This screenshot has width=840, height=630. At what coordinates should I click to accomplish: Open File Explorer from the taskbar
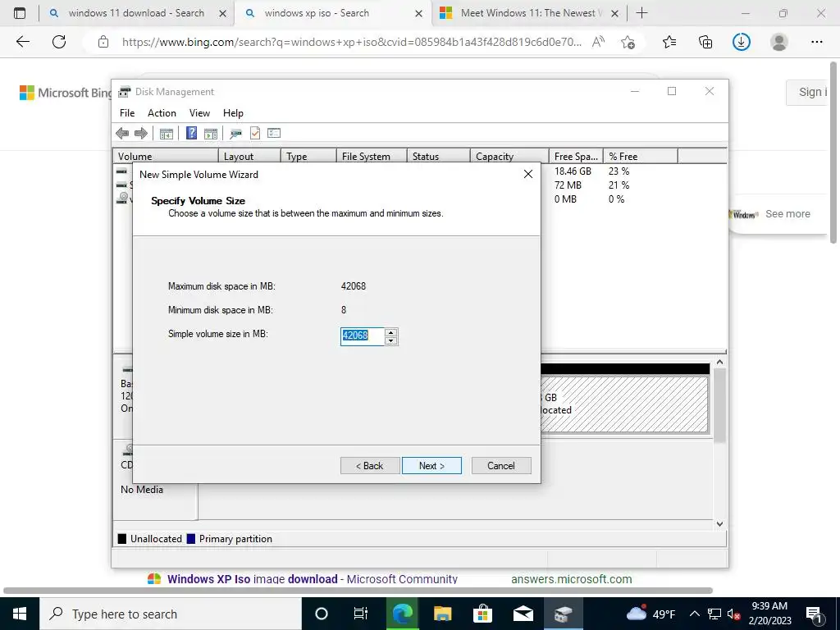pos(442,614)
